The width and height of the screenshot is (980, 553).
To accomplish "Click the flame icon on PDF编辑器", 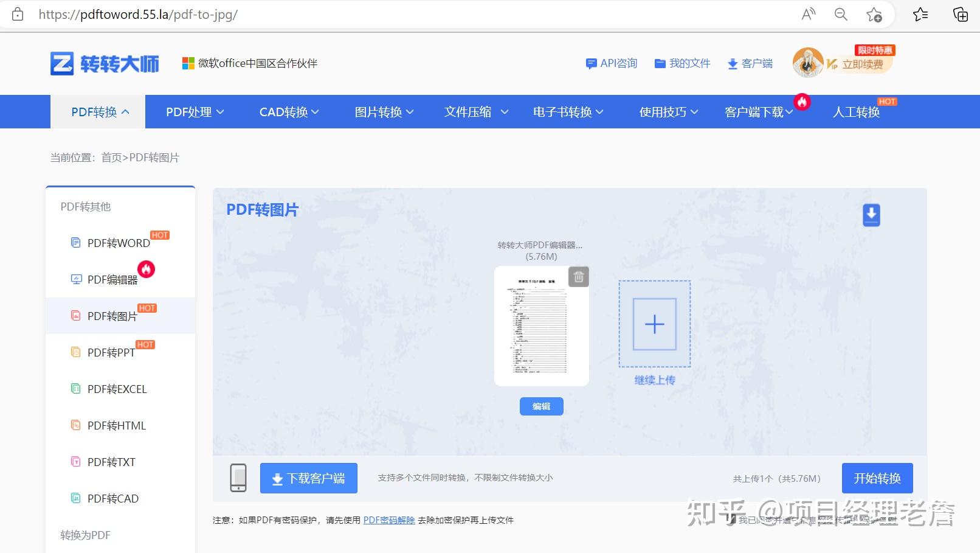I will point(146,270).
